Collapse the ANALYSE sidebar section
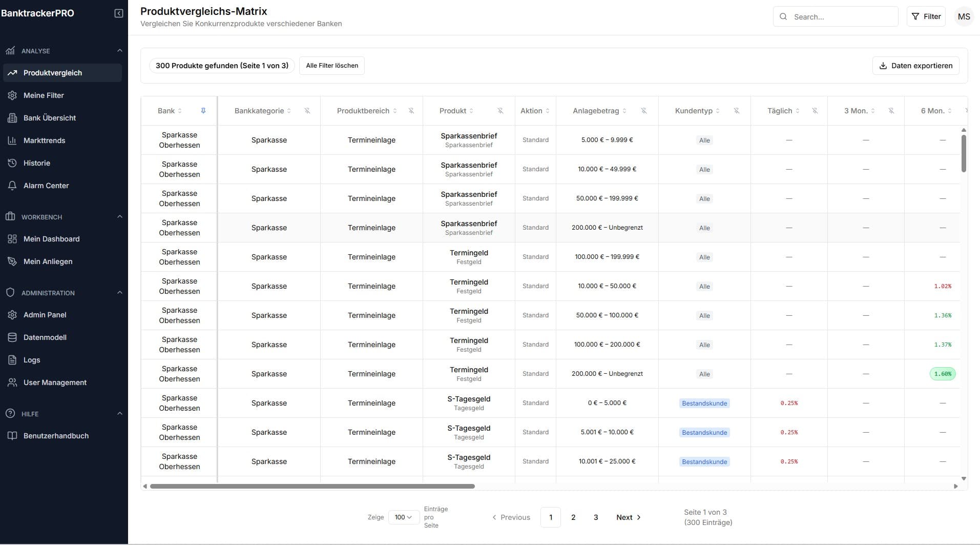The height and width of the screenshot is (545, 980). (119, 50)
